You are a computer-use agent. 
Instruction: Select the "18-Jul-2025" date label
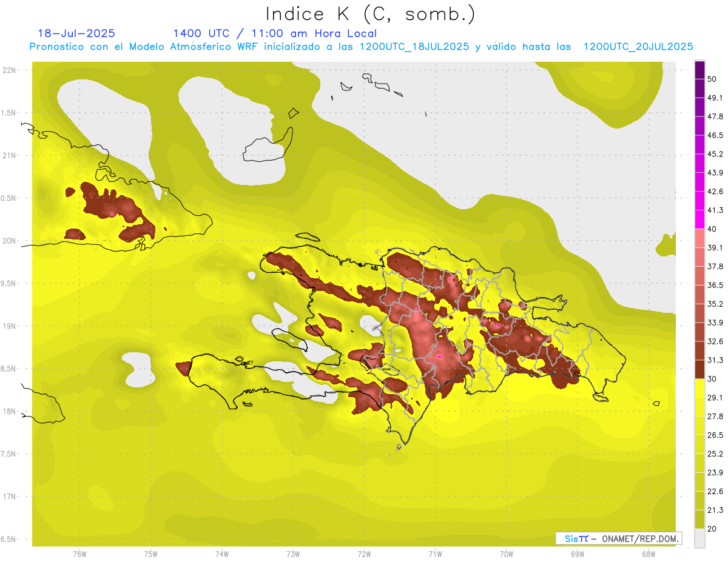76,33
